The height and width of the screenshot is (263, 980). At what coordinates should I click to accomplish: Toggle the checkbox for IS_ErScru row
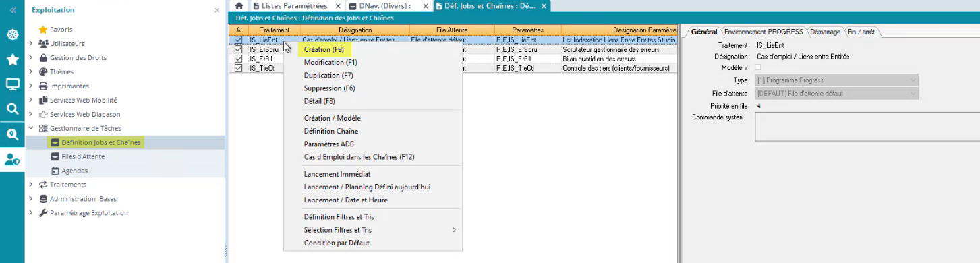(238, 50)
